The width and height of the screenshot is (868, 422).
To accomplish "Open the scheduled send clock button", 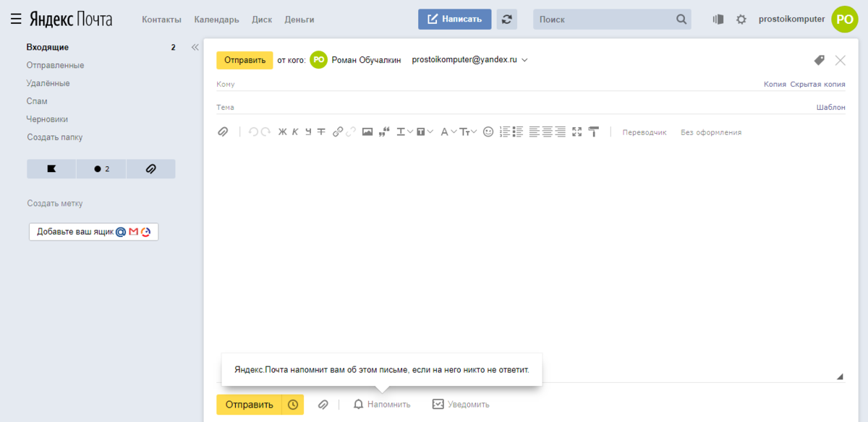I will pyautogui.click(x=293, y=405).
